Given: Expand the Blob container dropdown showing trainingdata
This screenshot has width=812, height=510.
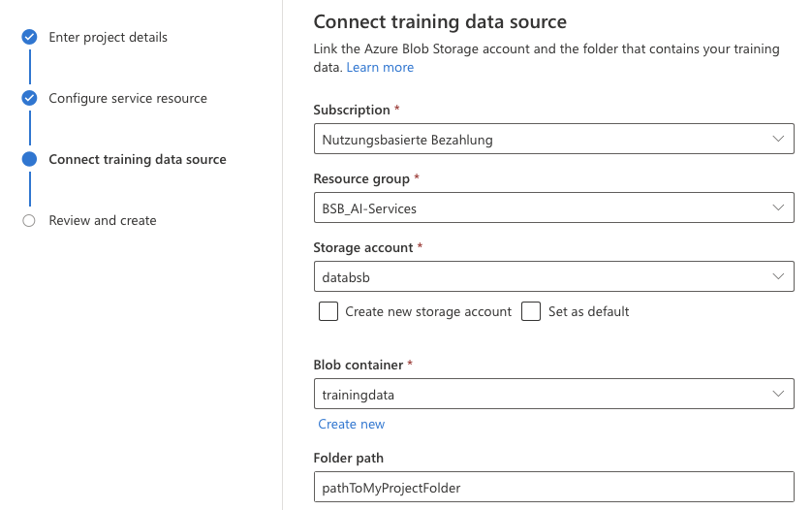Looking at the screenshot, I should point(543,395).
